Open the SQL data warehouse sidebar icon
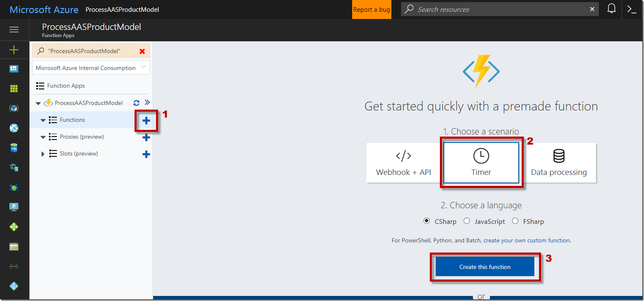The image size is (644, 301). 14,168
